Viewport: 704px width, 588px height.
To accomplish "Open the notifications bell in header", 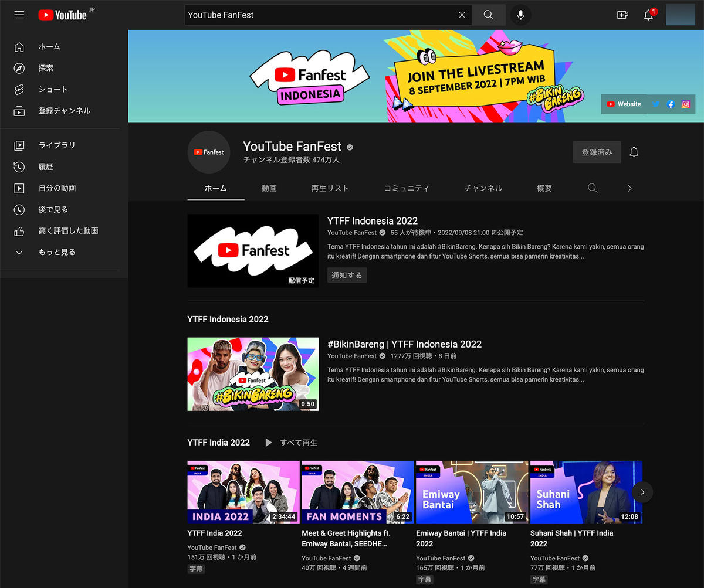I will click(649, 15).
